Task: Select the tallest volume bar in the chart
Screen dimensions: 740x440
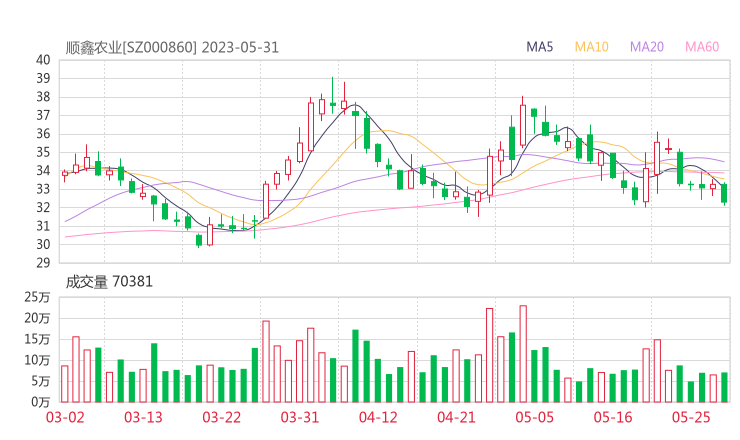Action: click(523, 353)
